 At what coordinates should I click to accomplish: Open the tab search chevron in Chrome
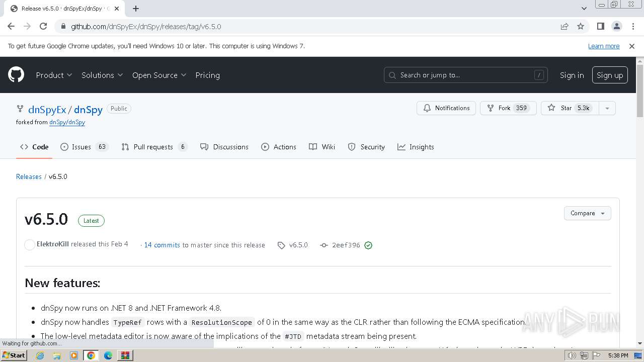point(584,8)
